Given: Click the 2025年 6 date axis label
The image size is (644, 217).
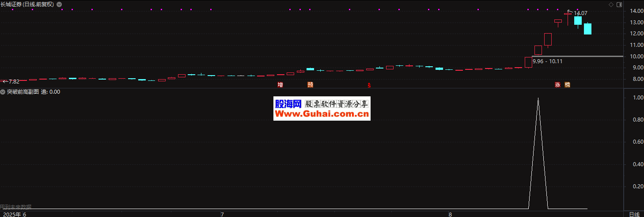Looking at the screenshot, I should (14, 214).
